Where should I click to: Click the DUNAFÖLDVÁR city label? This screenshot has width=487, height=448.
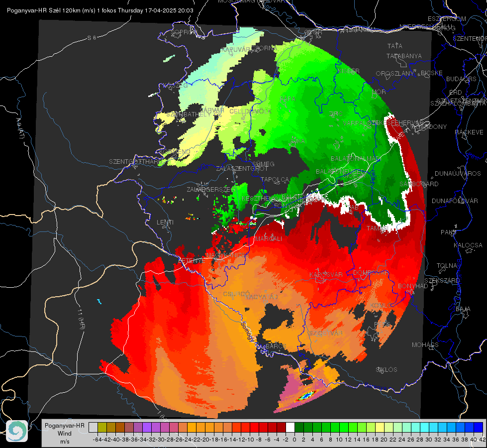click(x=455, y=201)
